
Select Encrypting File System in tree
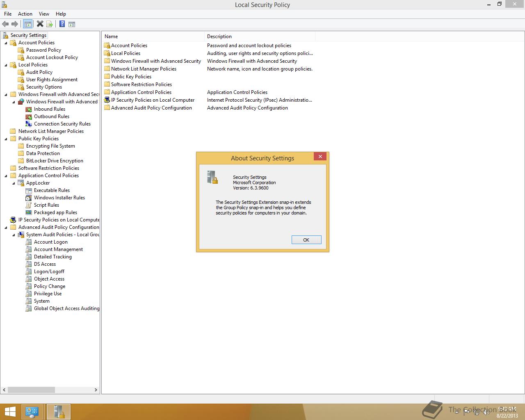pos(50,146)
